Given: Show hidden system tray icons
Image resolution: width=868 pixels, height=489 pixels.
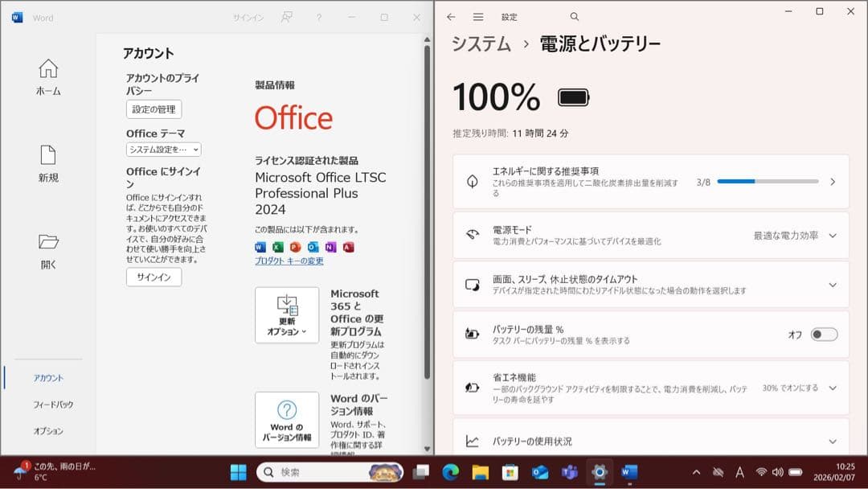Looking at the screenshot, I should point(696,472).
